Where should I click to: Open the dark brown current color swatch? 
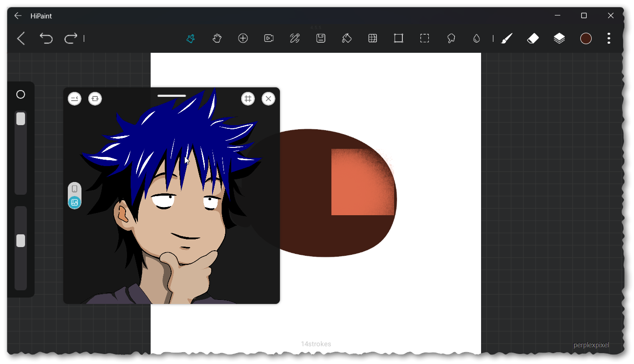[586, 38]
